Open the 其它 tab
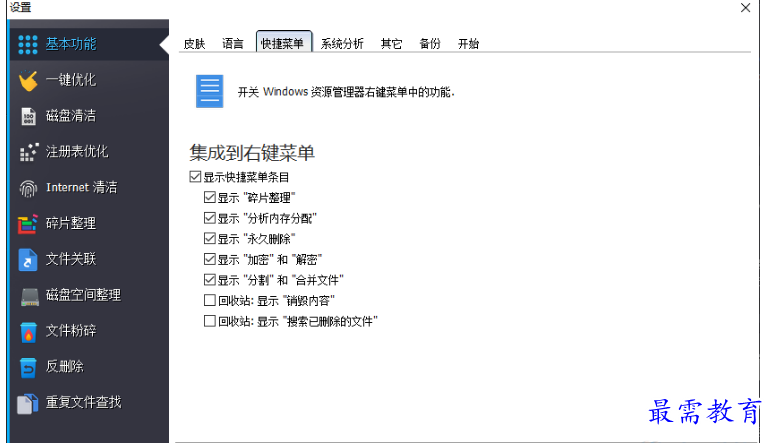The width and height of the screenshot is (770, 443). [x=391, y=44]
